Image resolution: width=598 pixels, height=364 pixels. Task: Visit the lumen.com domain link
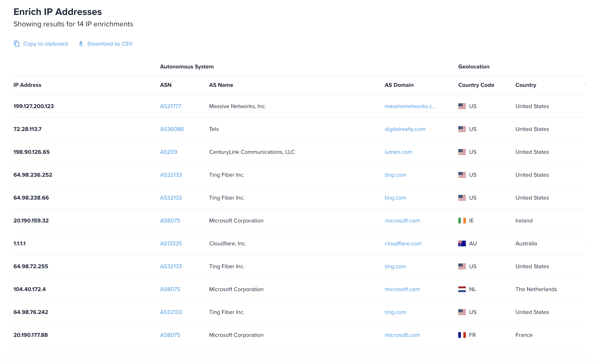pos(398,152)
